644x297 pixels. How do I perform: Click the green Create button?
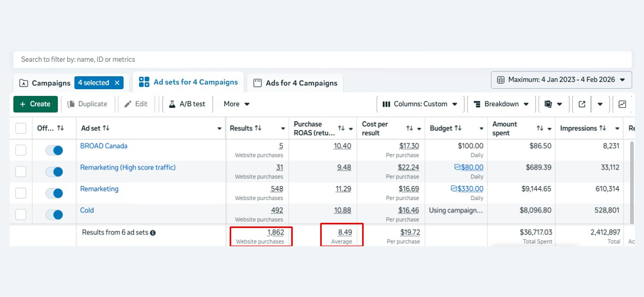pyautogui.click(x=35, y=105)
